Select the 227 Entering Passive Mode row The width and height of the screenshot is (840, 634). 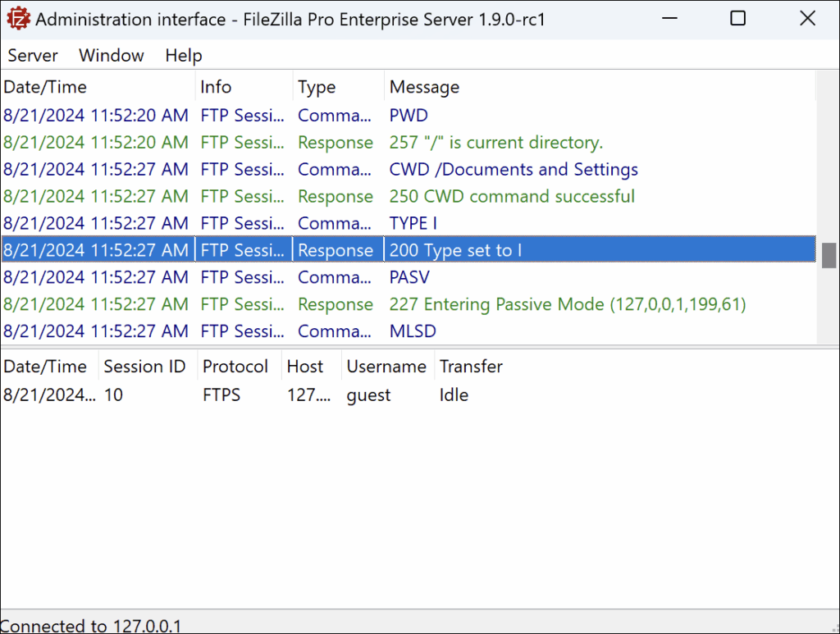pos(567,305)
